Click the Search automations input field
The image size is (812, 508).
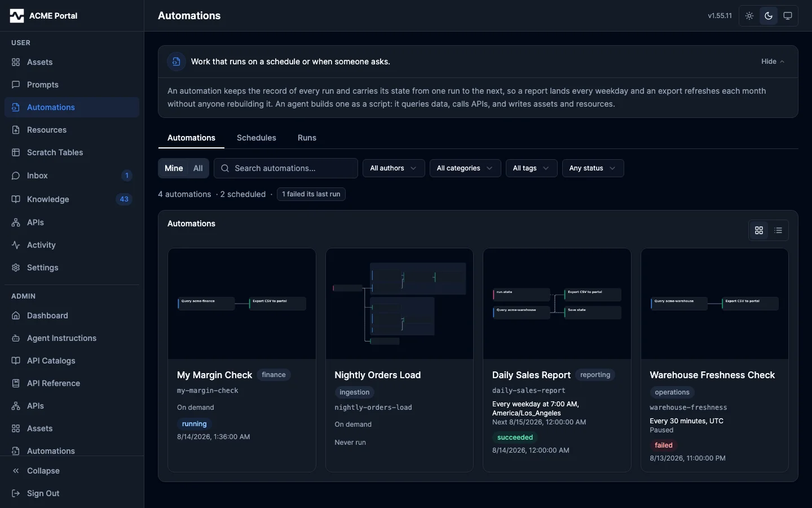tap(286, 168)
